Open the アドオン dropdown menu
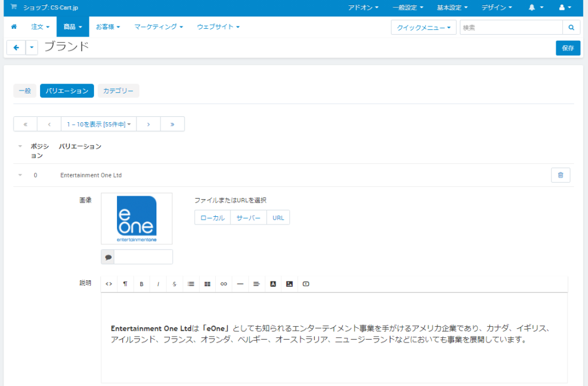 363,7
